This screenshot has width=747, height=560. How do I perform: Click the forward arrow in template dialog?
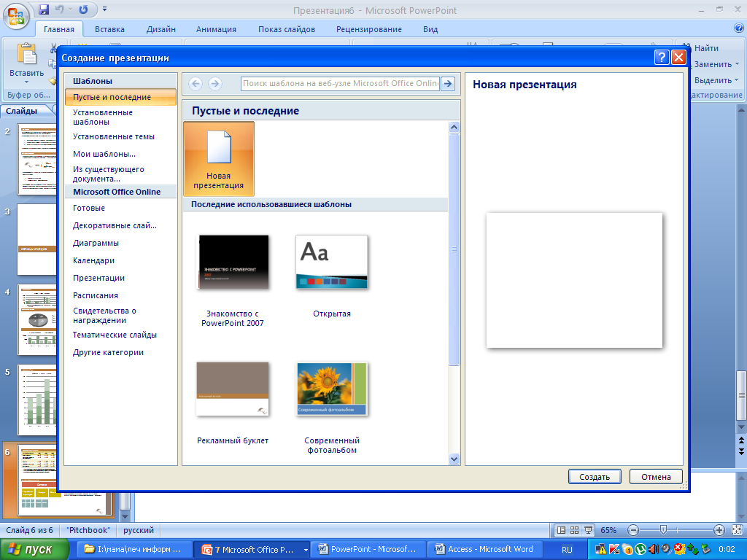point(215,84)
